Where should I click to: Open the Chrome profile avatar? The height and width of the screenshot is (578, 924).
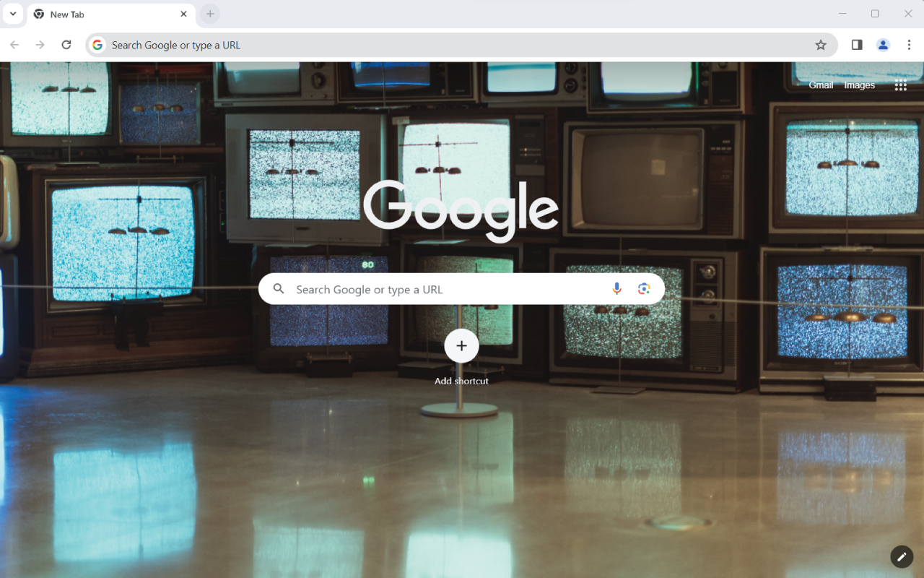[883, 45]
